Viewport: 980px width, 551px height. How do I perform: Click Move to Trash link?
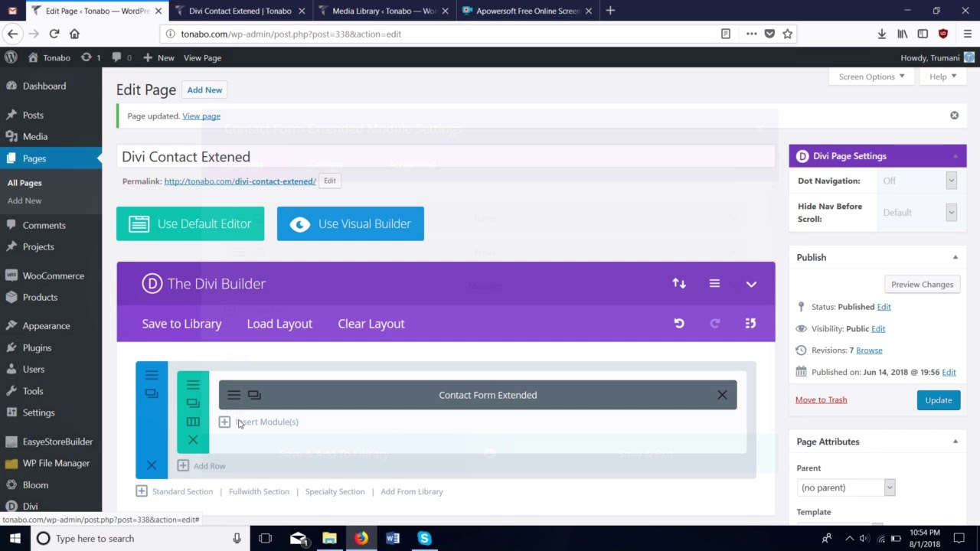coord(821,399)
